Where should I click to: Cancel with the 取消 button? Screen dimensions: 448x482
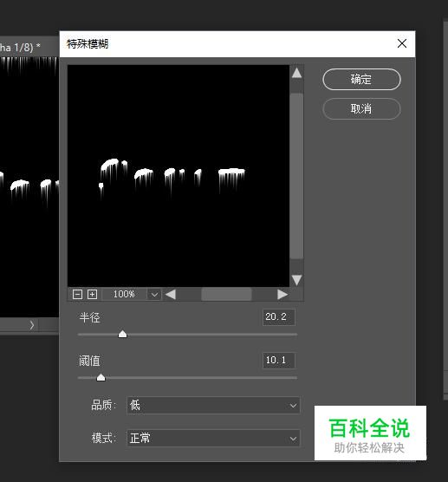pyautogui.click(x=361, y=108)
